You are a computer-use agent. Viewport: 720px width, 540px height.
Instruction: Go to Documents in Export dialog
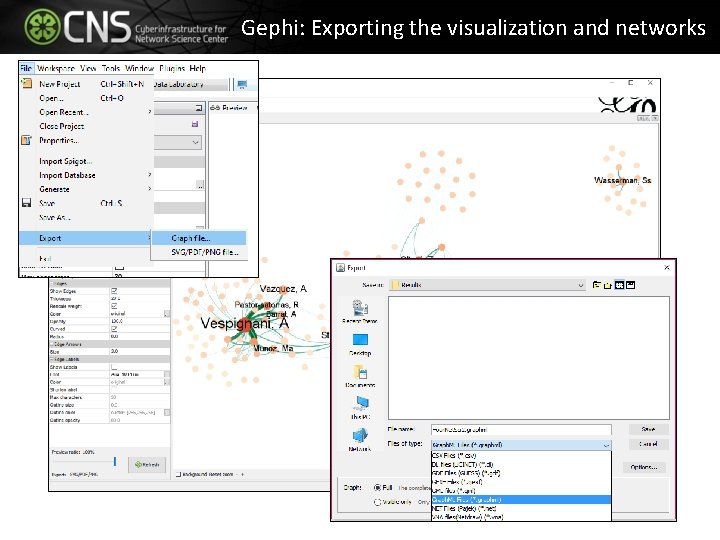(x=360, y=377)
